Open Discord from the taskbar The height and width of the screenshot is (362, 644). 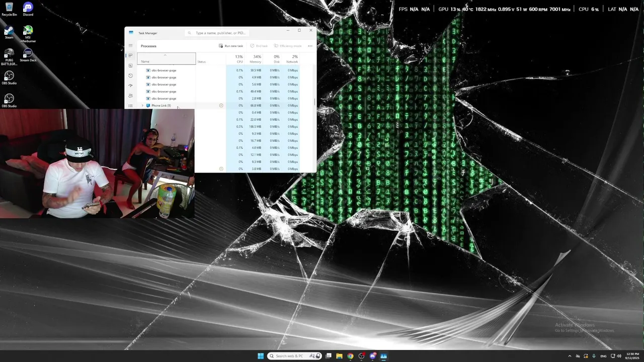pos(373,356)
